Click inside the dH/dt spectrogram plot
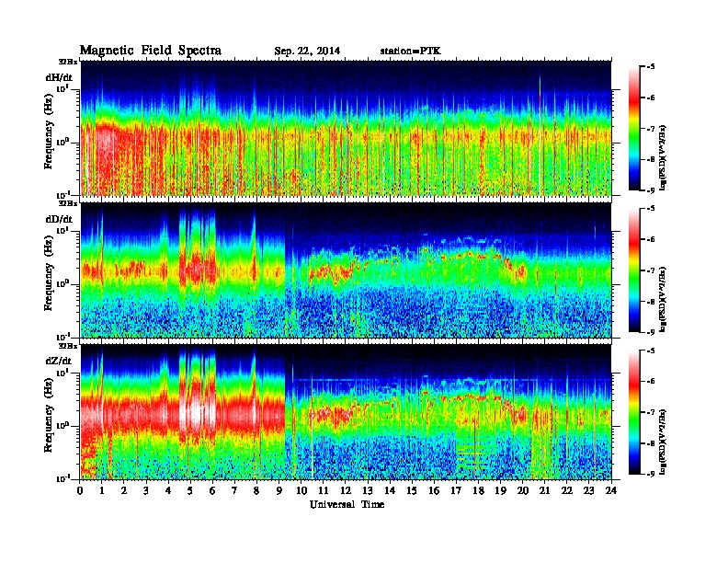 (x=347, y=128)
